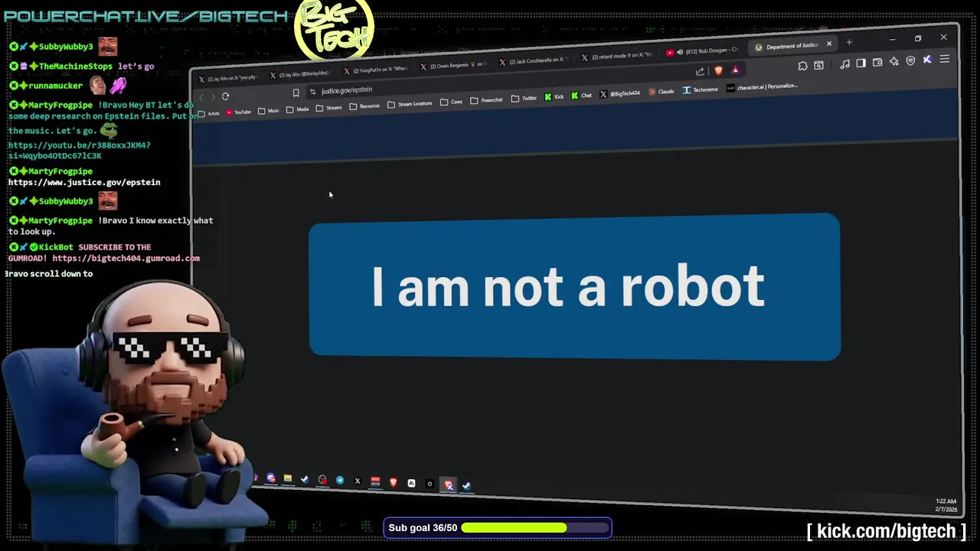Open the character.ai bookmark

tap(763, 86)
